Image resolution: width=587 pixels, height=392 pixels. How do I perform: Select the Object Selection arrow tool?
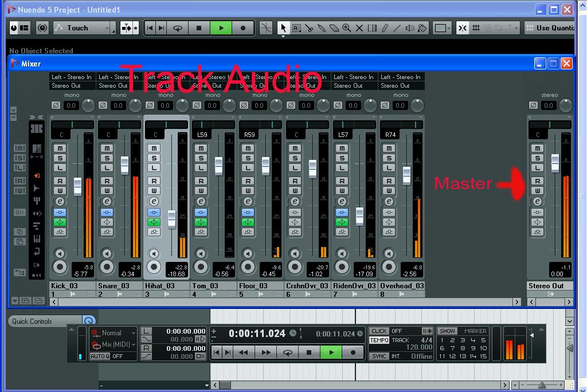283,28
